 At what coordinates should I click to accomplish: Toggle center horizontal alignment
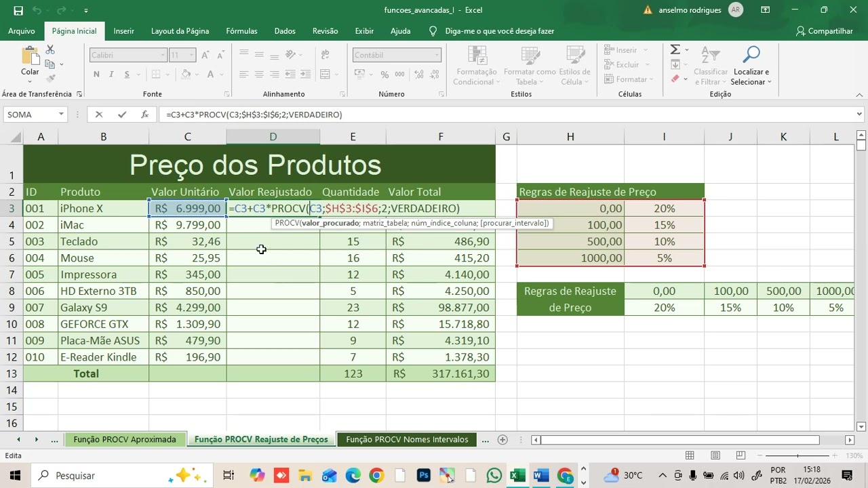pos(260,75)
